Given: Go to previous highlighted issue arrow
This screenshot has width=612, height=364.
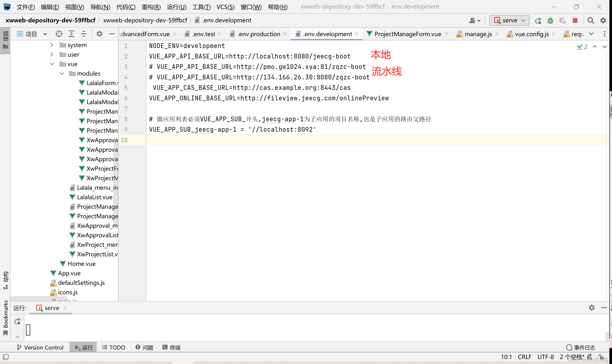Looking at the screenshot, I should click(x=595, y=47).
